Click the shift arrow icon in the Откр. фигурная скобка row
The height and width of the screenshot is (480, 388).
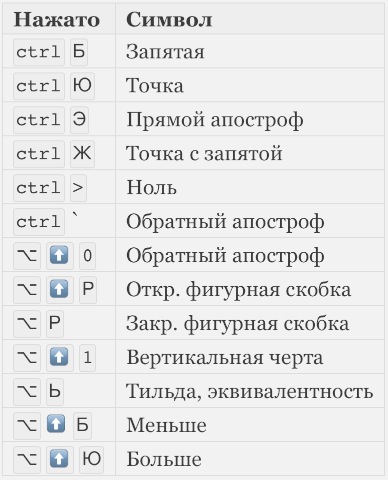[59, 289]
